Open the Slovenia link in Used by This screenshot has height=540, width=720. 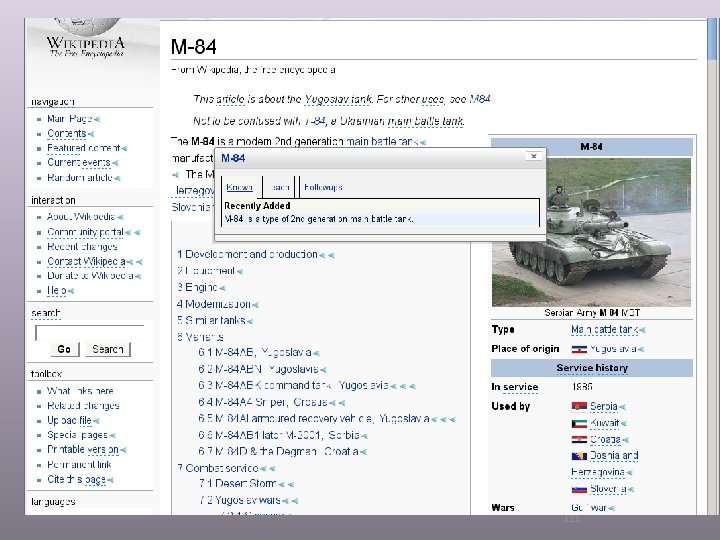pos(608,489)
